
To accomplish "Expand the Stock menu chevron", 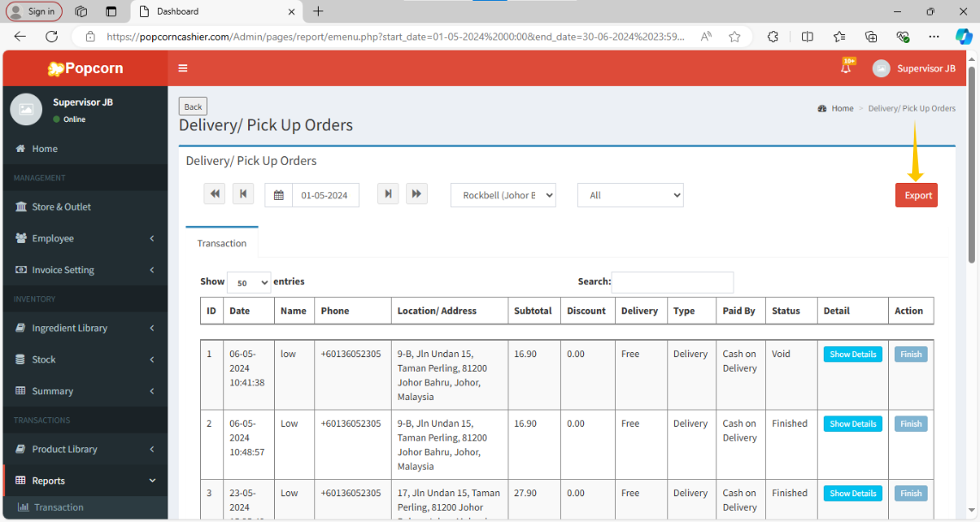I will pos(152,359).
